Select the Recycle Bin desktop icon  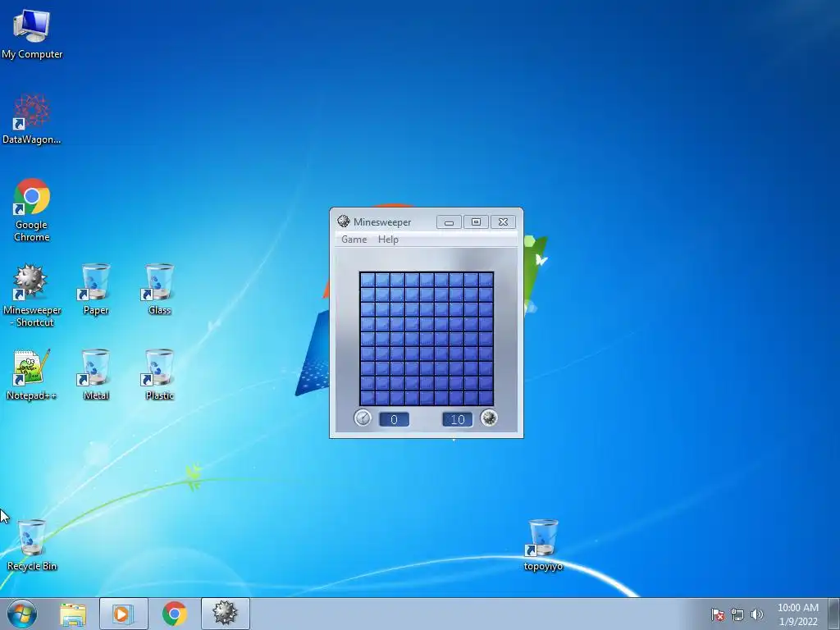coord(32,546)
